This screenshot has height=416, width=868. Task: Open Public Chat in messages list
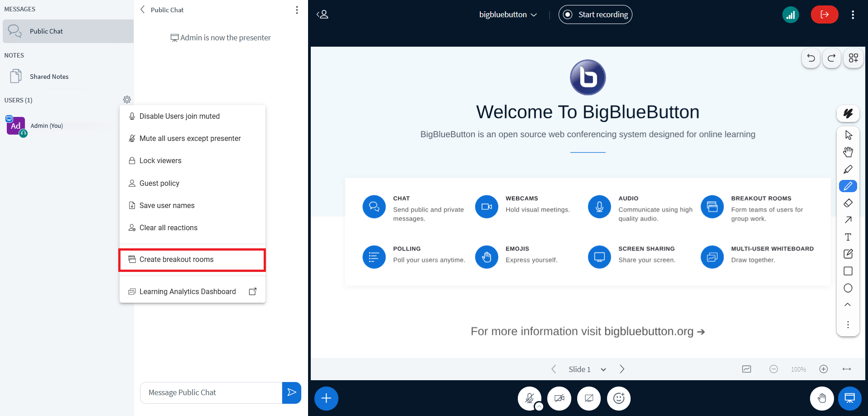(68, 31)
